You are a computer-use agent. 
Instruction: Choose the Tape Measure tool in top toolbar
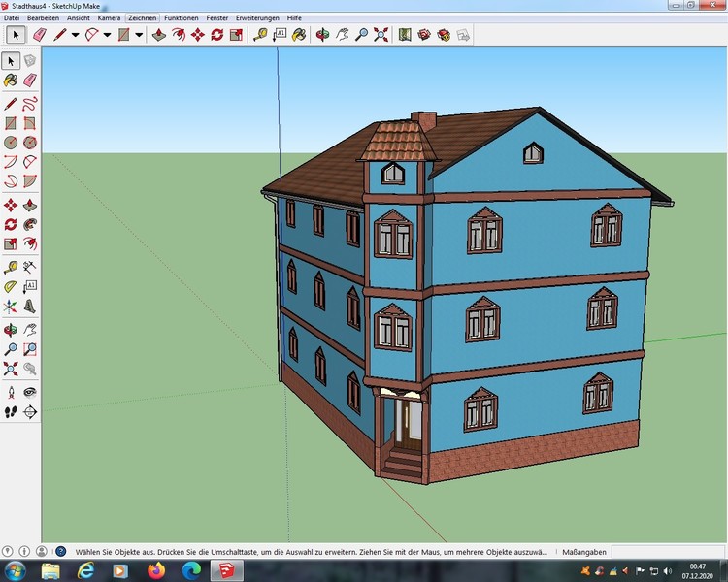point(260,35)
